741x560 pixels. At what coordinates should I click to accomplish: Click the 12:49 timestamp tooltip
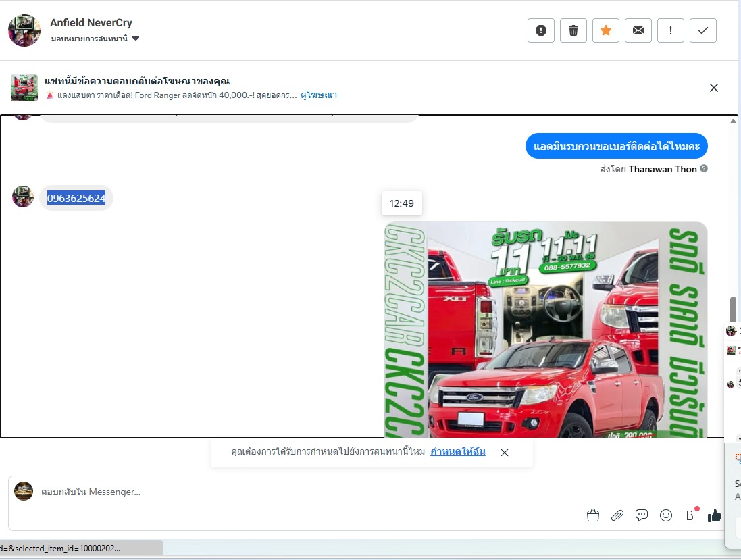[402, 203]
